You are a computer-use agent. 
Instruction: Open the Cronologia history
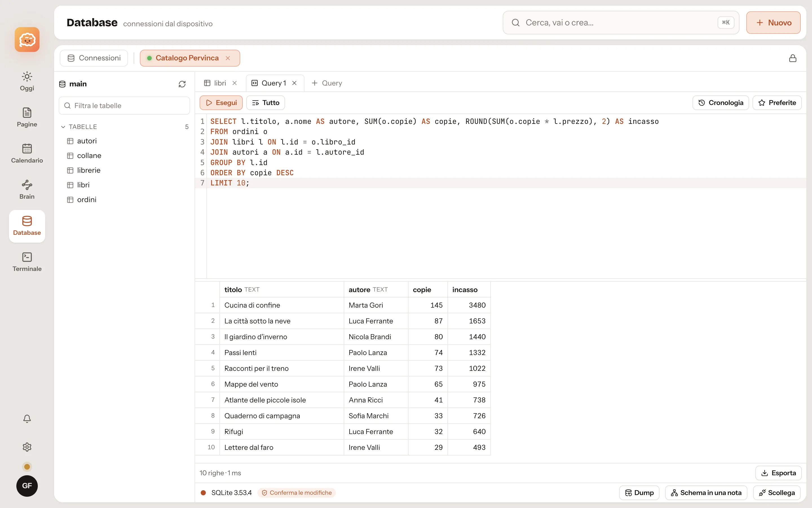point(720,102)
